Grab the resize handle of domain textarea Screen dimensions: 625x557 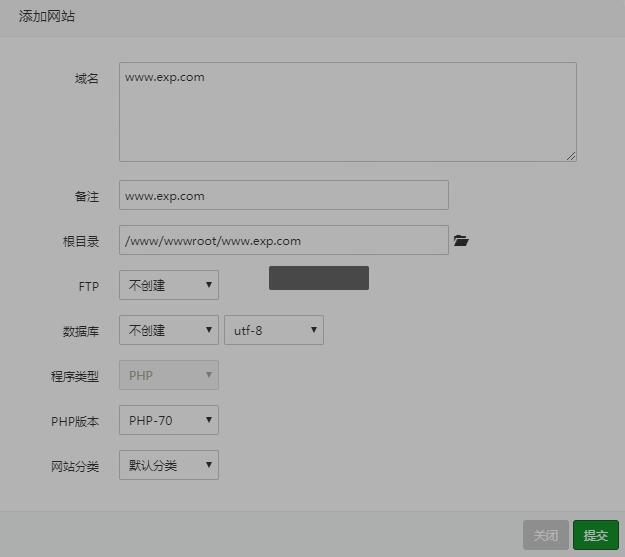coord(571,156)
